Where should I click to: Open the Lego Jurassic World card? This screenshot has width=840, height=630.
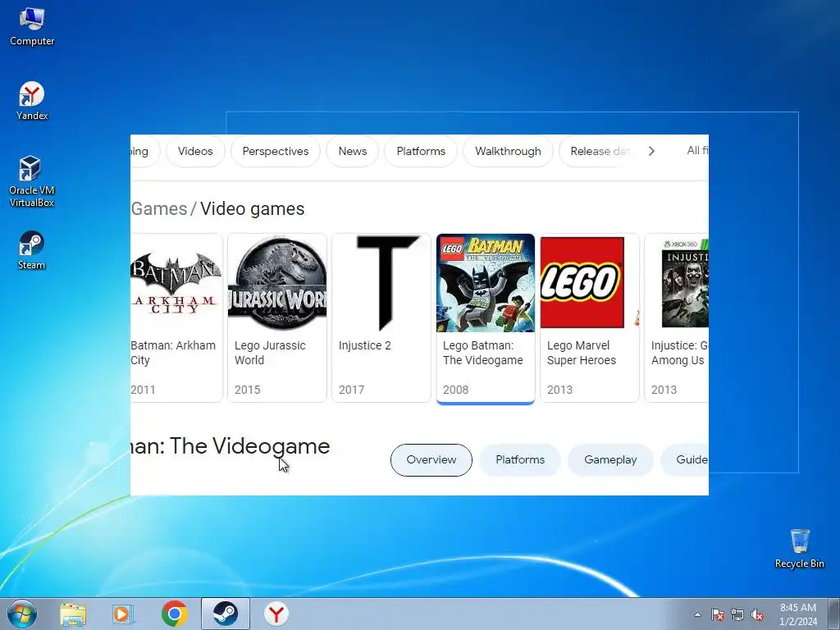point(277,317)
